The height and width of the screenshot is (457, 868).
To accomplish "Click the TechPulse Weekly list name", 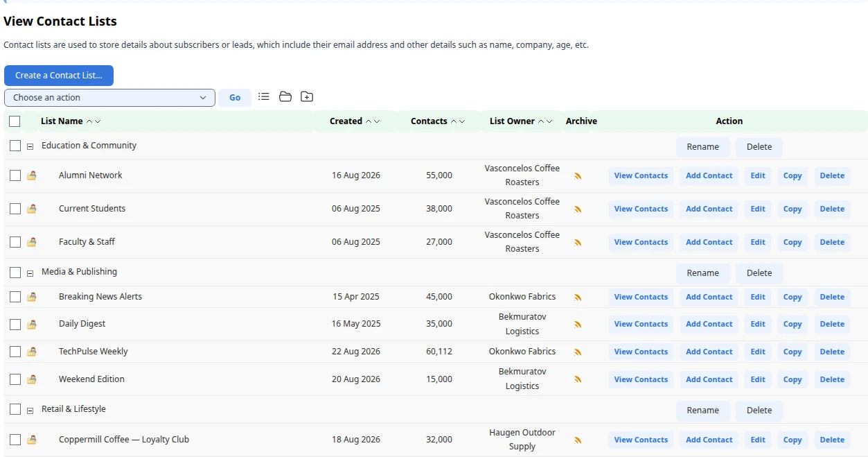I will pyautogui.click(x=94, y=352).
